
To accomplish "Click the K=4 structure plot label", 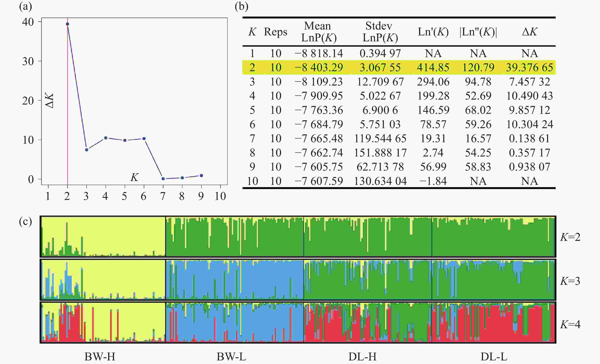I will click(570, 324).
